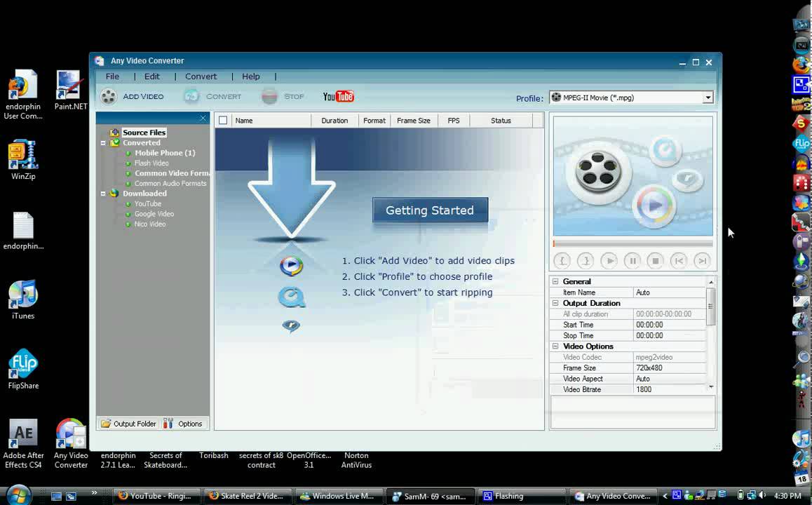Click the preview seek slider
812x505 pixels.
[x=632, y=243]
